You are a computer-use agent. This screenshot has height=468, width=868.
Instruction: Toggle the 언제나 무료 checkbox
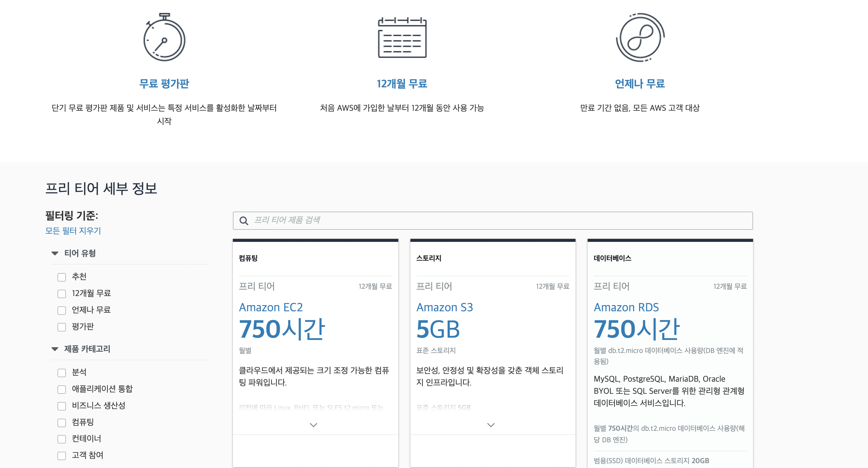(x=62, y=310)
